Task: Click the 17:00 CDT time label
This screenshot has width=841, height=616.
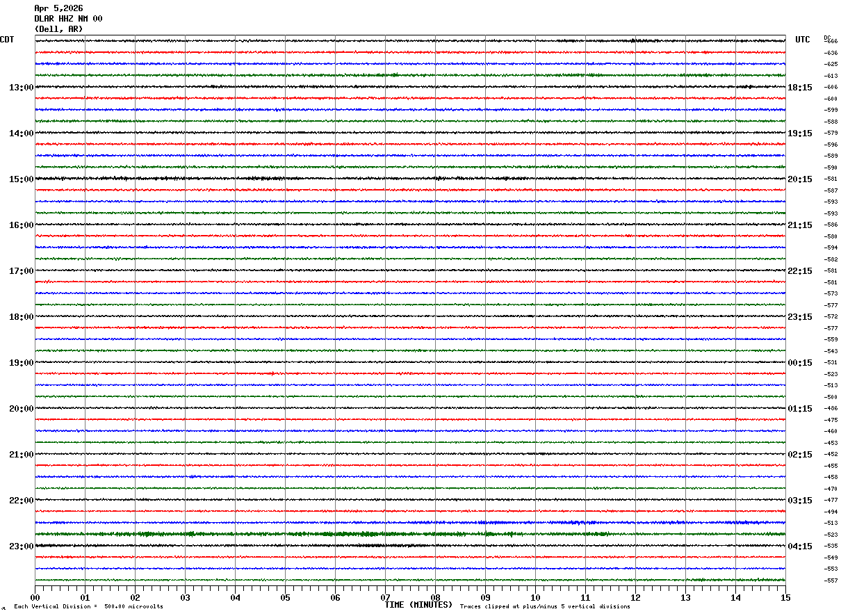Action: [x=22, y=271]
